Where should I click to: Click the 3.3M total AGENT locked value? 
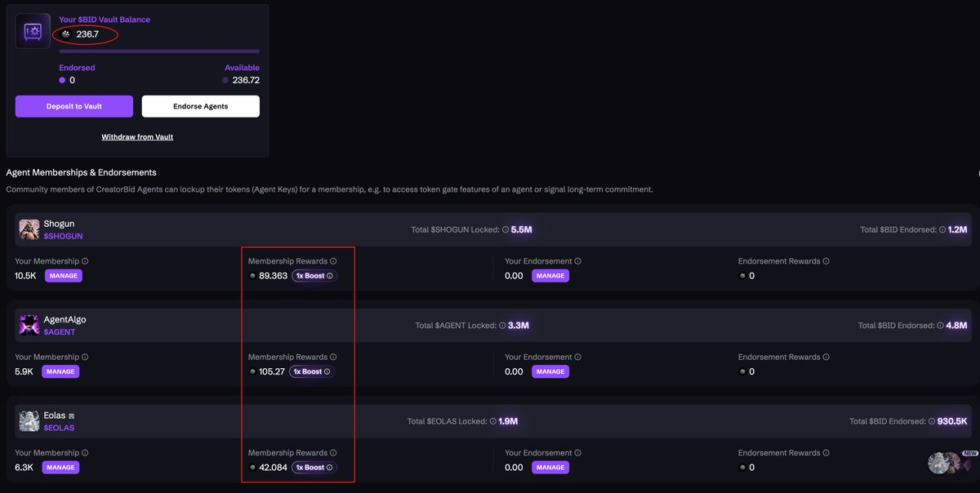519,326
